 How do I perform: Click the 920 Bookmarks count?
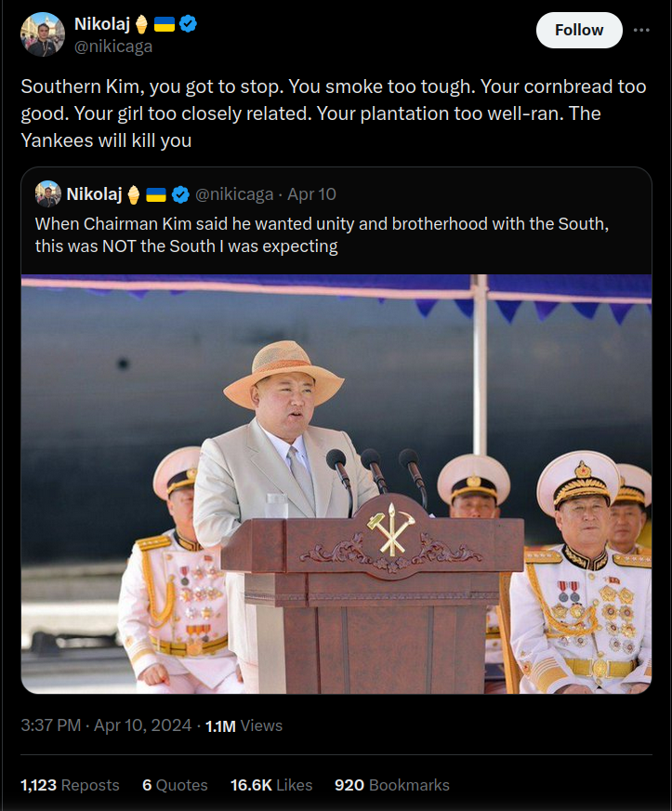coord(391,785)
